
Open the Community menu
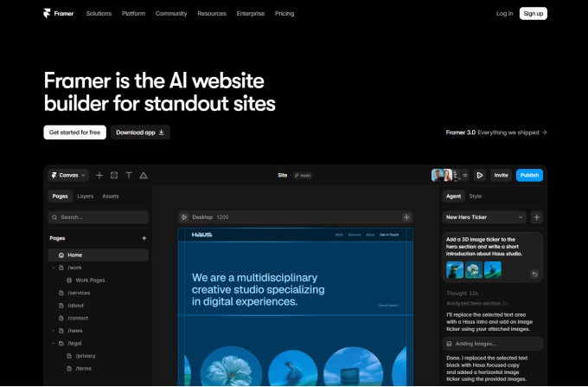click(x=171, y=14)
